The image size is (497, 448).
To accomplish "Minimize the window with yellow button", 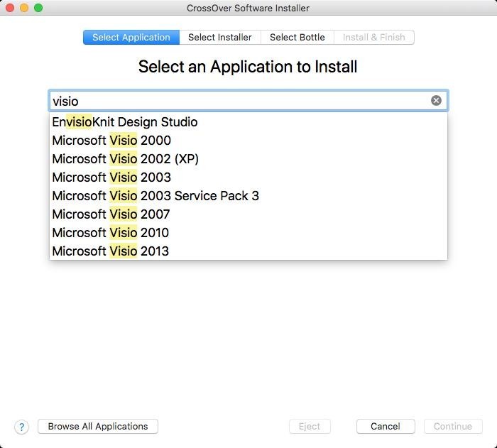I will 24,8.
